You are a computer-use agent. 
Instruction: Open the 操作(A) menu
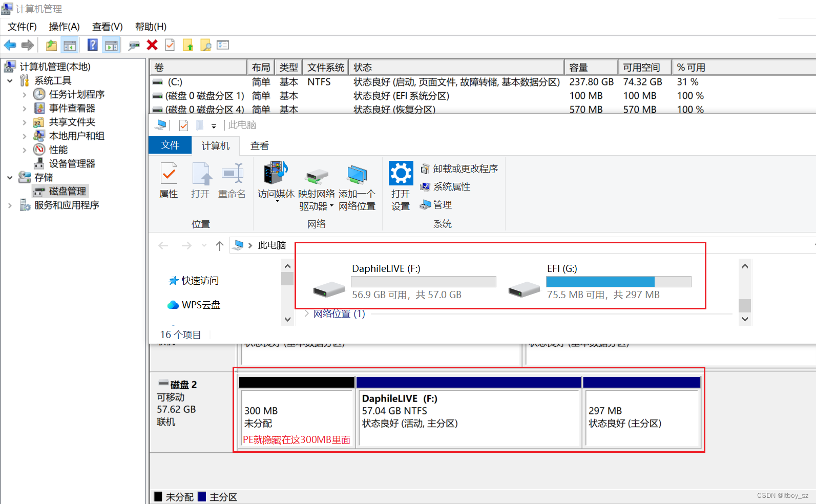click(64, 27)
